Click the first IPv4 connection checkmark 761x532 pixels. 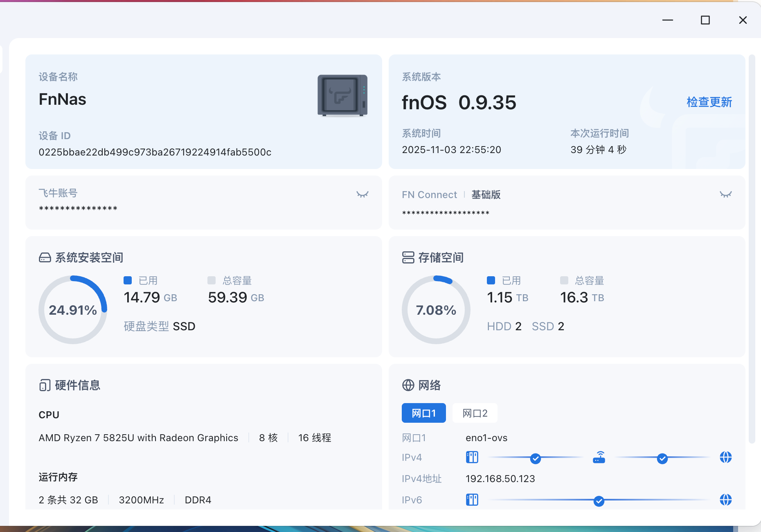click(x=535, y=459)
